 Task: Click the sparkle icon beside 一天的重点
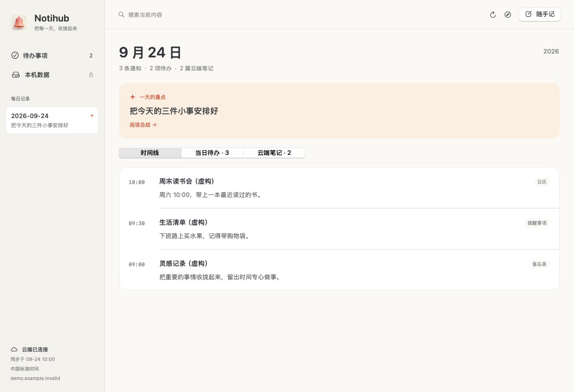[132, 97]
